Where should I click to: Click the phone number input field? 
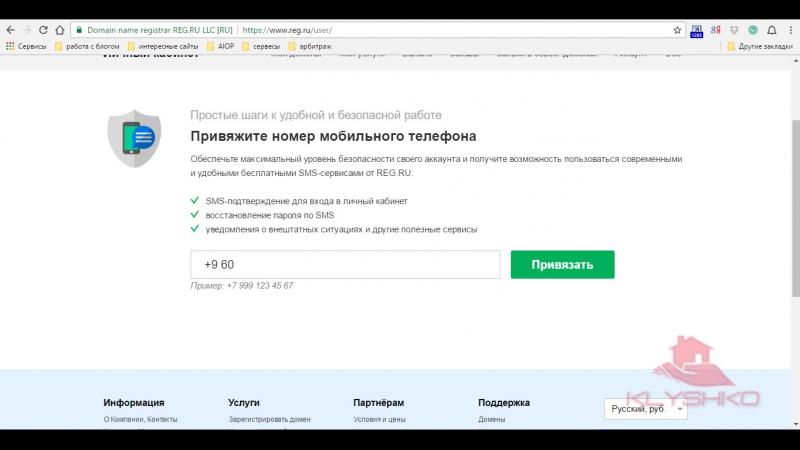[x=345, y=264]
